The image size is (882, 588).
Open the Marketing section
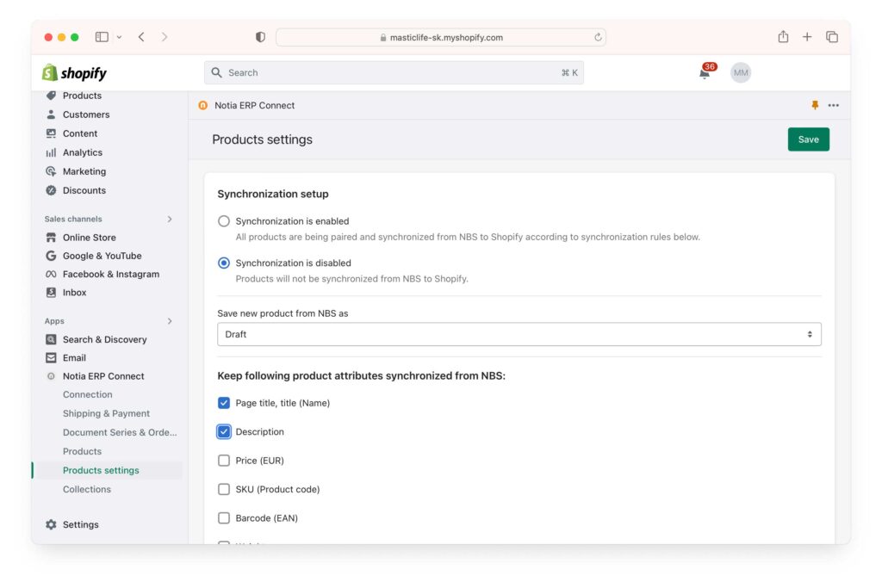(84, 171)
